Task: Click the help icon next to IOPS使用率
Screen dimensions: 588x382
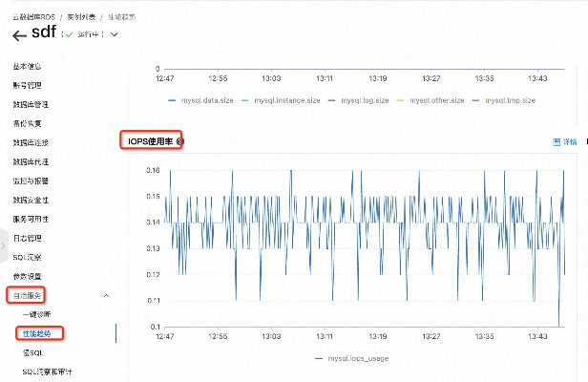Action: point(179,141)
